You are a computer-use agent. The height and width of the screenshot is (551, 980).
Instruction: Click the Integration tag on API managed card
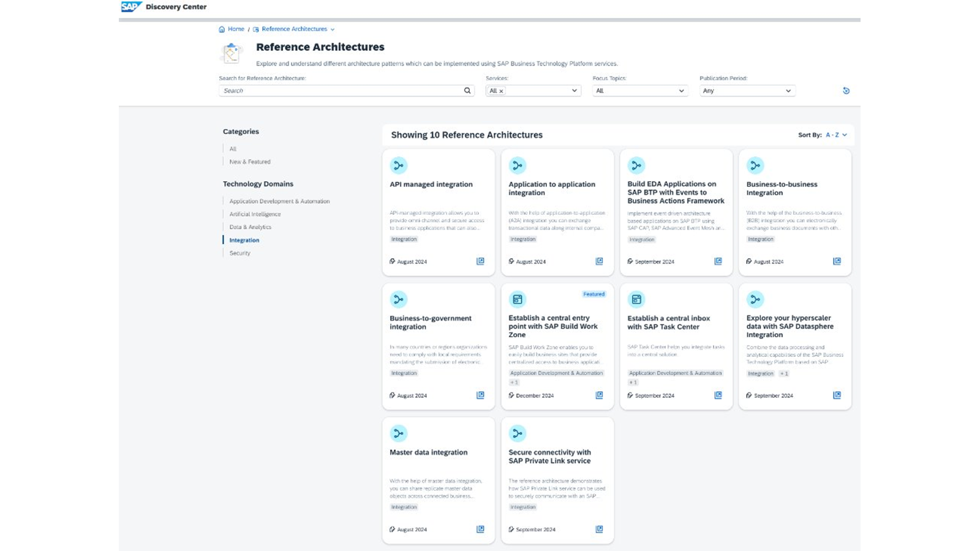pyautogui.click(x=404, y=239)
